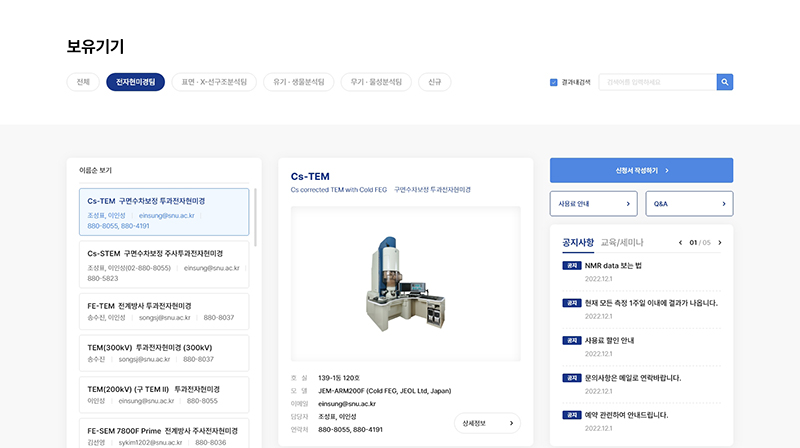Open notice NMR data 보는 법
Viewport: 800px width, 448px height.
pyautogui.click(x=613, y=266)
